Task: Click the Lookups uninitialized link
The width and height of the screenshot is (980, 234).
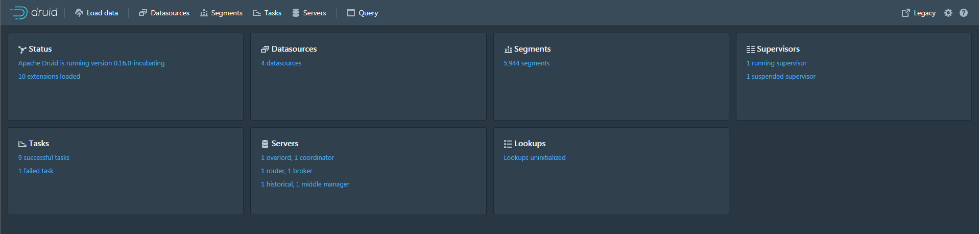Action: click(x=534, y=158)
